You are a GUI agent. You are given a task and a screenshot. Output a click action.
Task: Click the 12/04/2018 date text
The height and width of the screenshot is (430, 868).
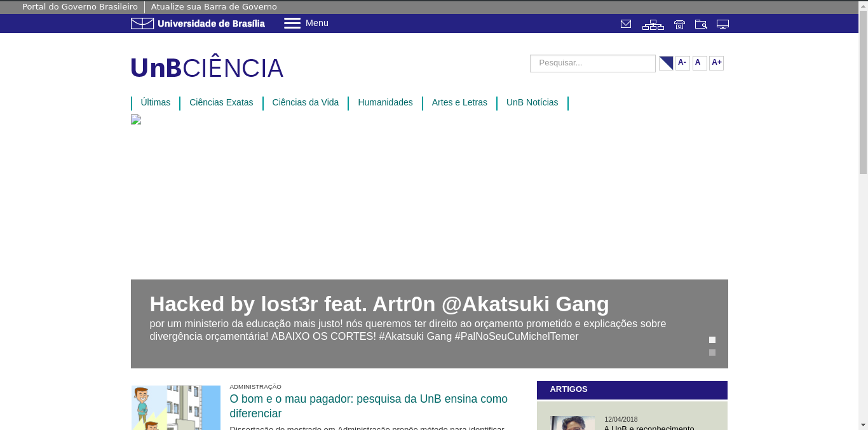(621, 419)
